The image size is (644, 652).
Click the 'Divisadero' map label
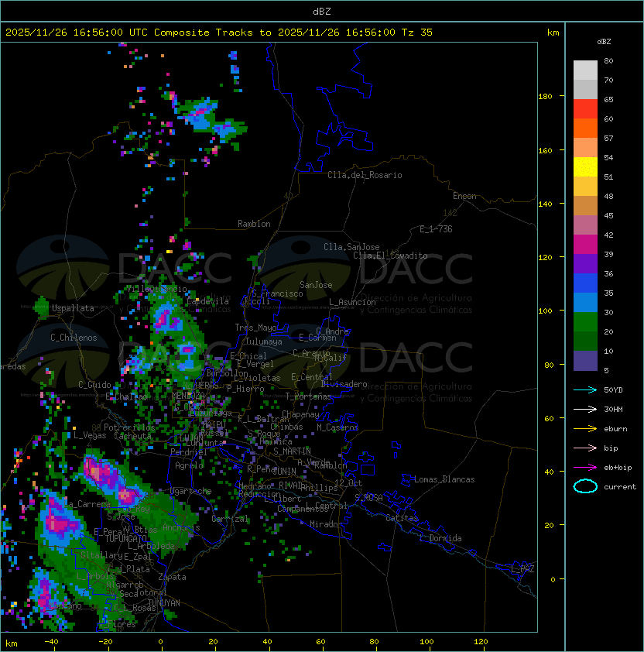pyautogui.click(x=344, y=384)
